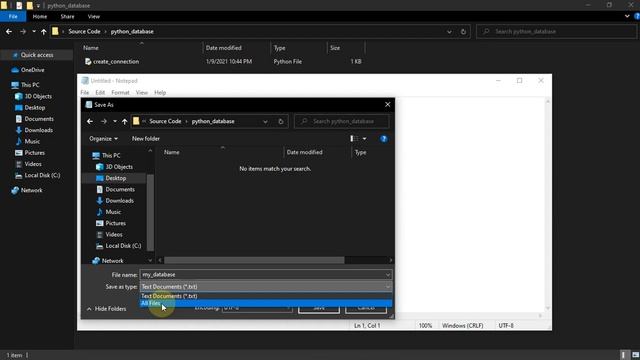The height and width of the screenshot is (360, 640).
Task: Choose Text Documents (*.txt) option in dropdown list
Action: (266, 296)
